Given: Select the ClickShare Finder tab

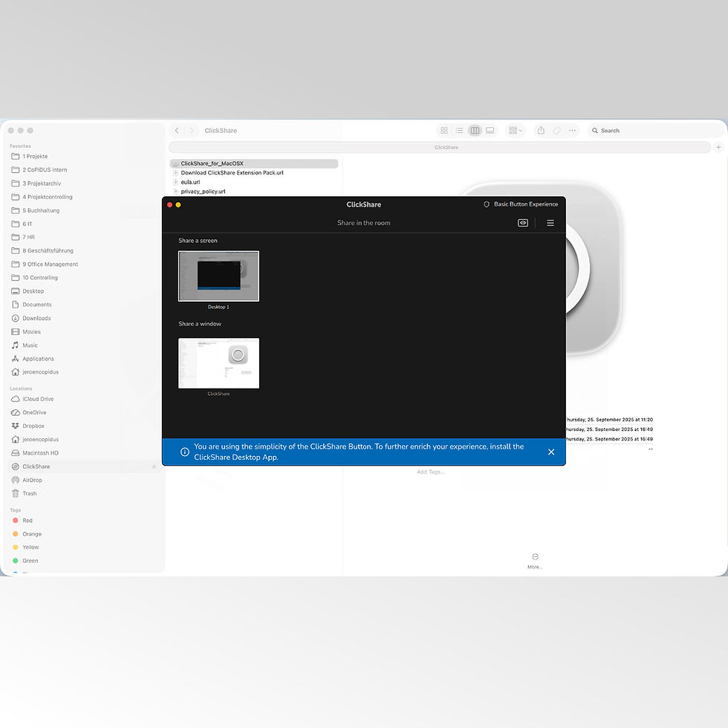Looking at the screenshot, I should (440, 147).
